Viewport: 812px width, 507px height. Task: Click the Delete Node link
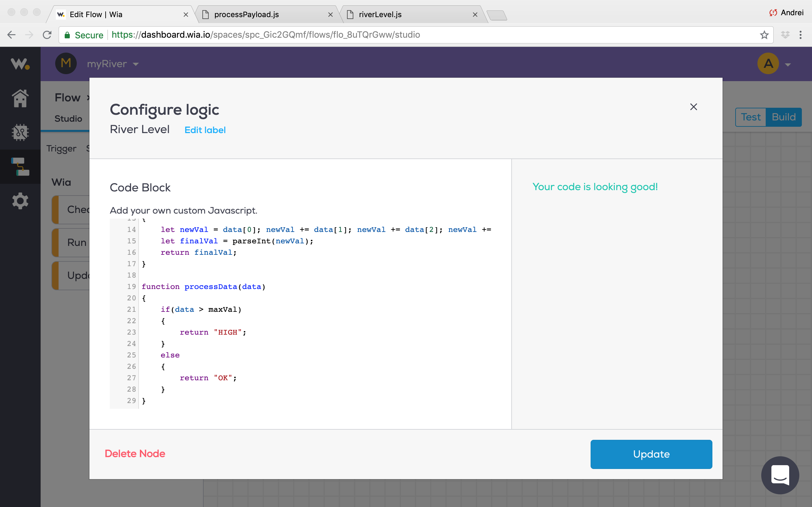(135, 453)
